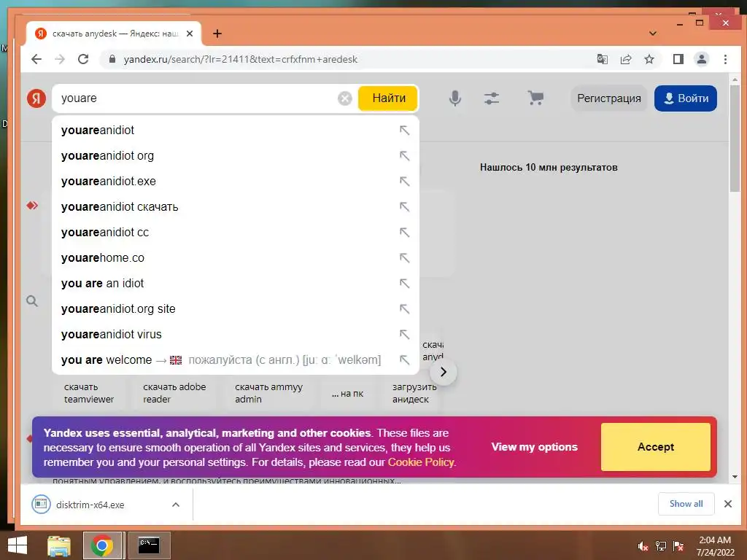Click Chrome icon in taskbar

click(x=102, y=545)
